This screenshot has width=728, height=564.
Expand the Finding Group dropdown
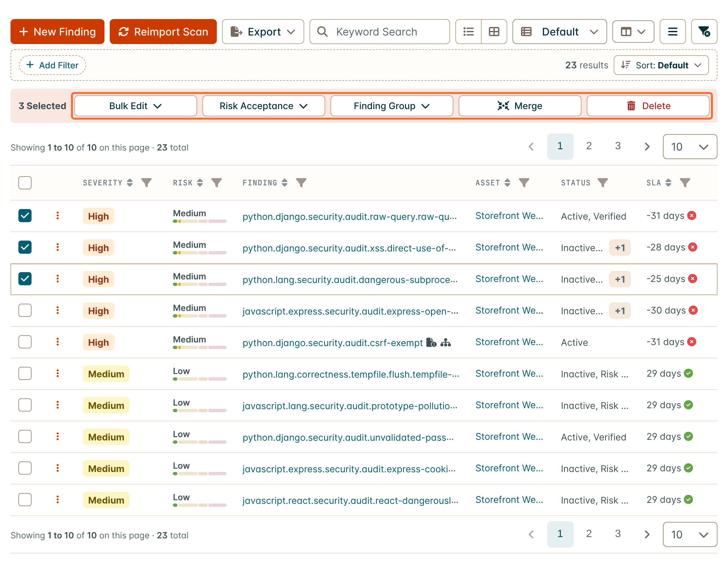pyautogui.click(x=392, y=106)
